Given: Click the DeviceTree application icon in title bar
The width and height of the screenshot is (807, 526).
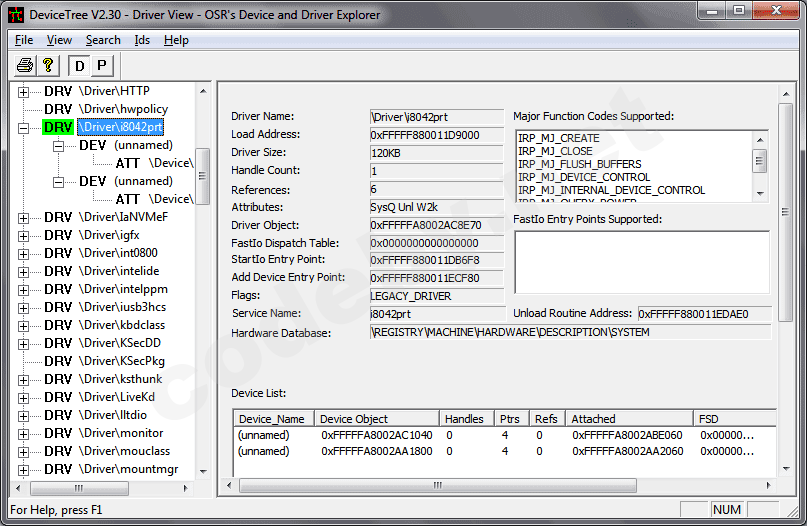Looking at the screenshot, I should [x=16, y=12].
